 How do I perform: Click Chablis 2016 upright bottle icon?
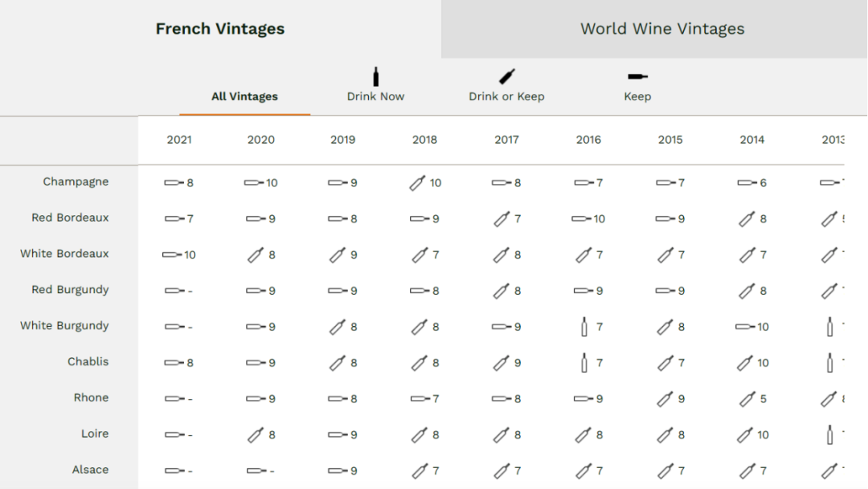(584, 363)
